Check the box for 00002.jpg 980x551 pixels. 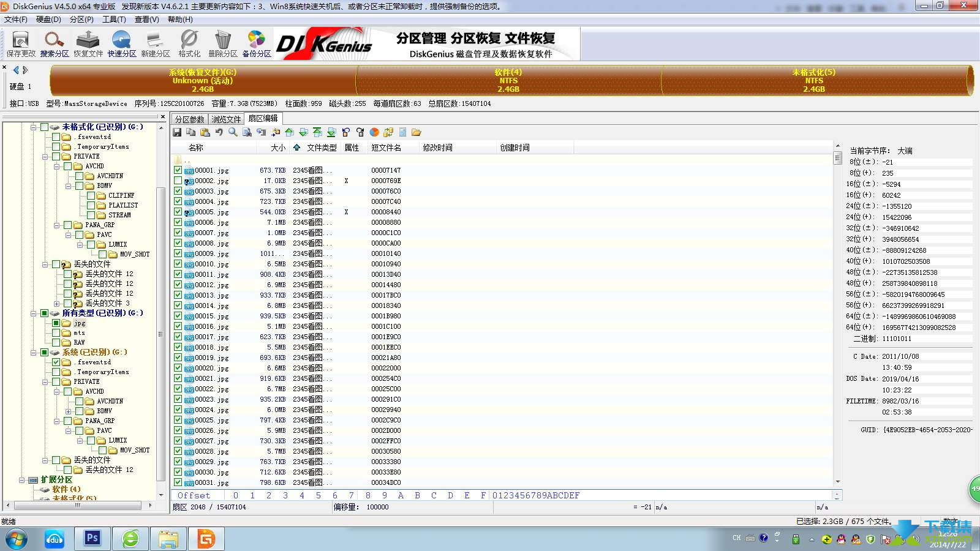click(178, 181)
